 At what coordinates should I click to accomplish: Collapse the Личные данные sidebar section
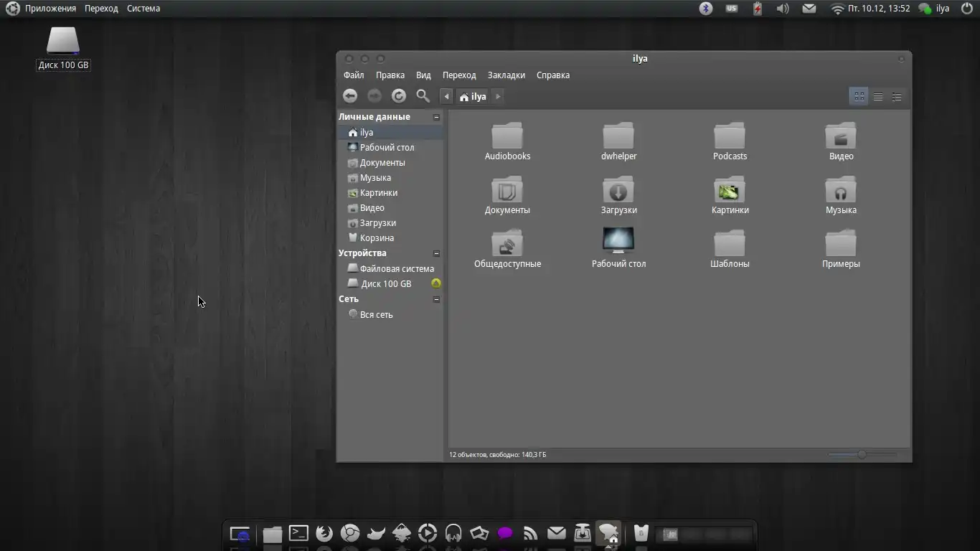pos(436,117)
